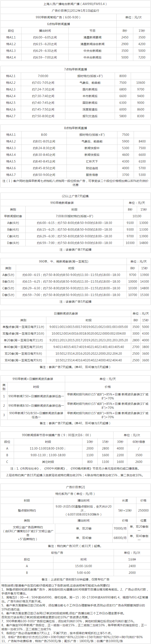Click the C套(5次) category cell
151x644 pixels.
[x=8, y=288]
